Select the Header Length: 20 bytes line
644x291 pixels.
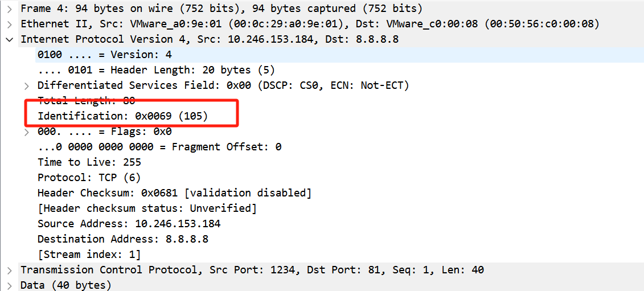point(156,70)
